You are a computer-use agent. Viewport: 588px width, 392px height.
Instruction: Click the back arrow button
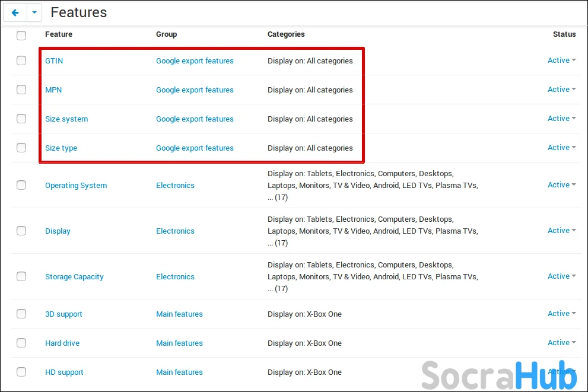coord(15,12)
